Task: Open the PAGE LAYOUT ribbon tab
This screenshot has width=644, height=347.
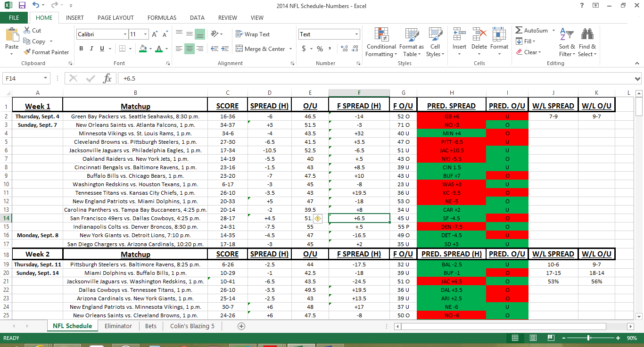Action: click(x=116, y=18)
